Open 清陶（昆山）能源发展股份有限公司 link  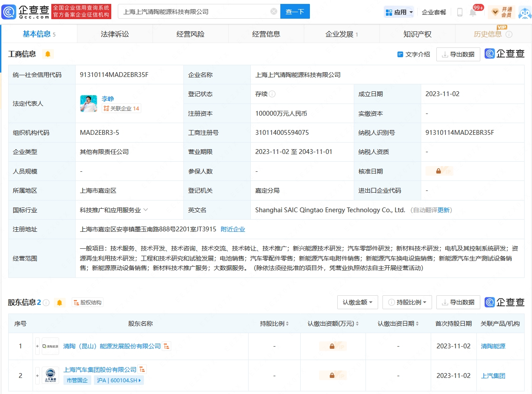pyautogui.click(x=112, y=347)
